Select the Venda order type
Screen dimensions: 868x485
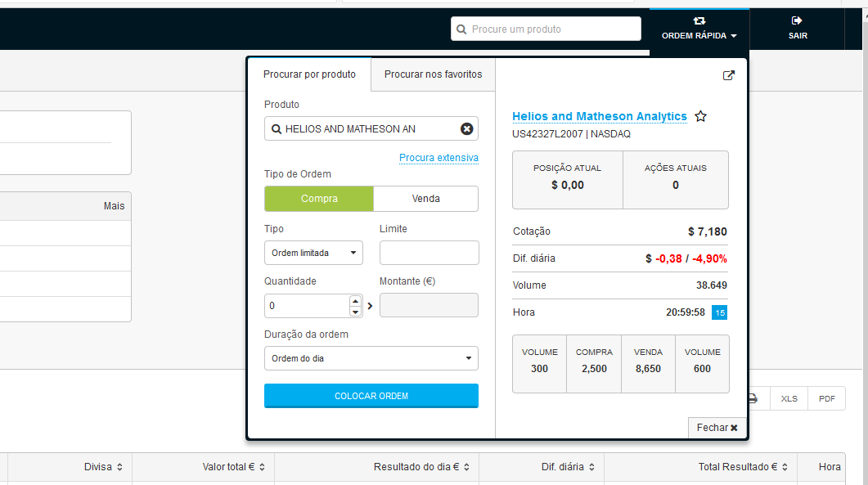click(x=425, y=199)
